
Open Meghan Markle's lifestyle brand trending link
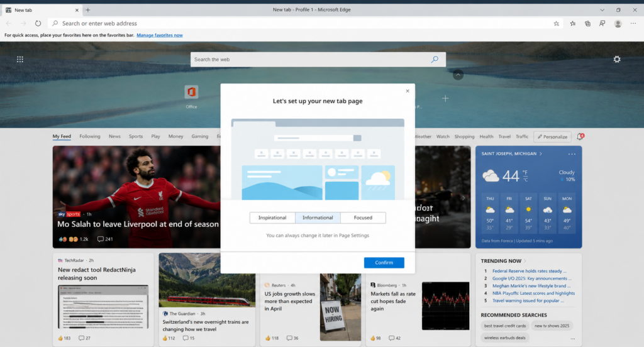(531, 286)
